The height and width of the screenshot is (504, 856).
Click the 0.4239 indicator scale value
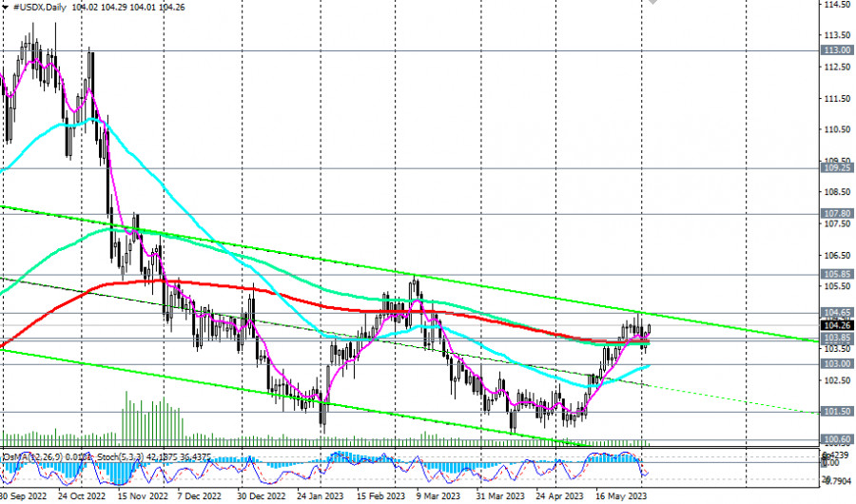tap(837, 455)
